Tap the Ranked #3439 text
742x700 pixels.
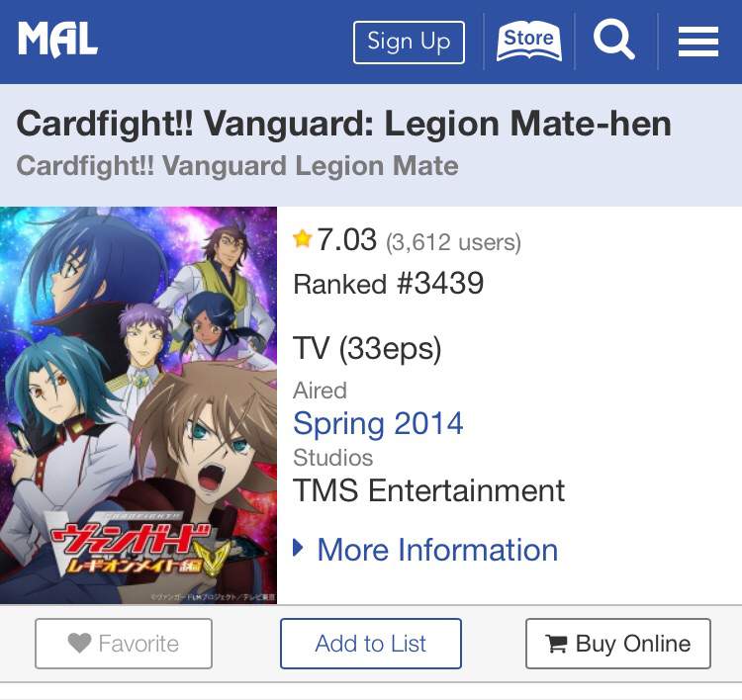[x=389, y=284]
